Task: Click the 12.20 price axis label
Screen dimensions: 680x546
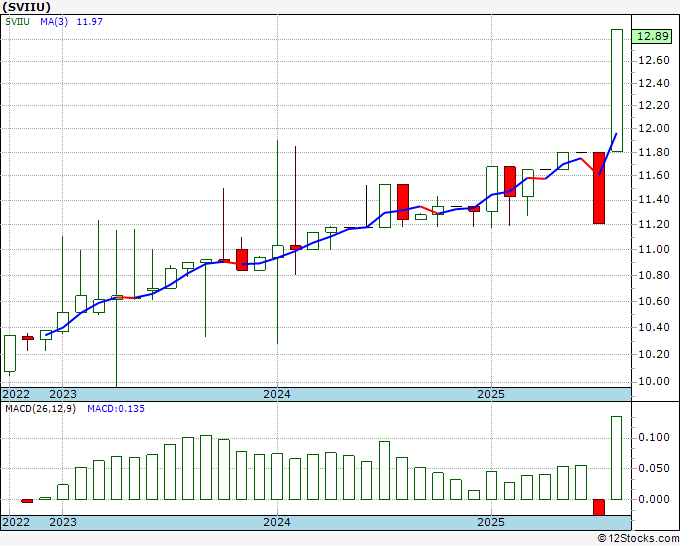Action: pyautogui.click(x=654, y=106)
